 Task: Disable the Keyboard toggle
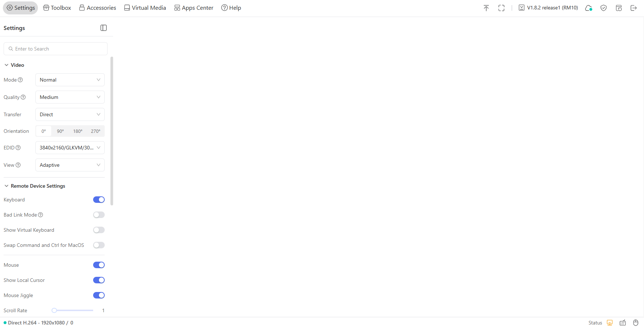tap(99, 199)
